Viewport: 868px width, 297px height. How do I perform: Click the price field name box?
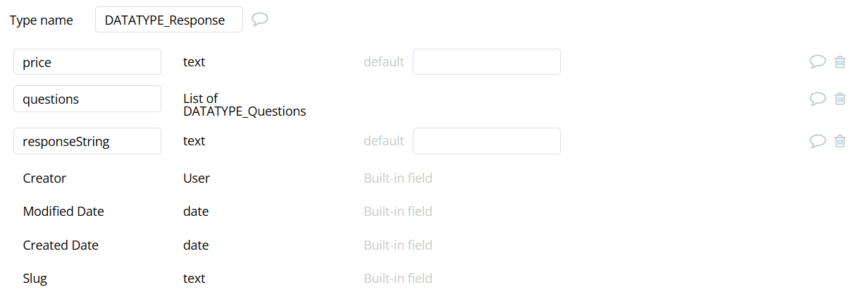pyautogui.click(x=87, y=62)
